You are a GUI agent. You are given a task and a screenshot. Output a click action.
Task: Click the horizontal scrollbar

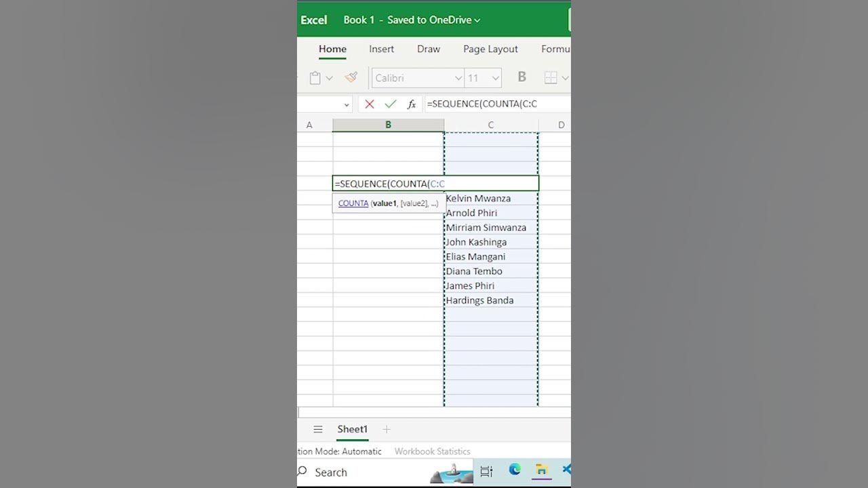(x=434, y=412)
